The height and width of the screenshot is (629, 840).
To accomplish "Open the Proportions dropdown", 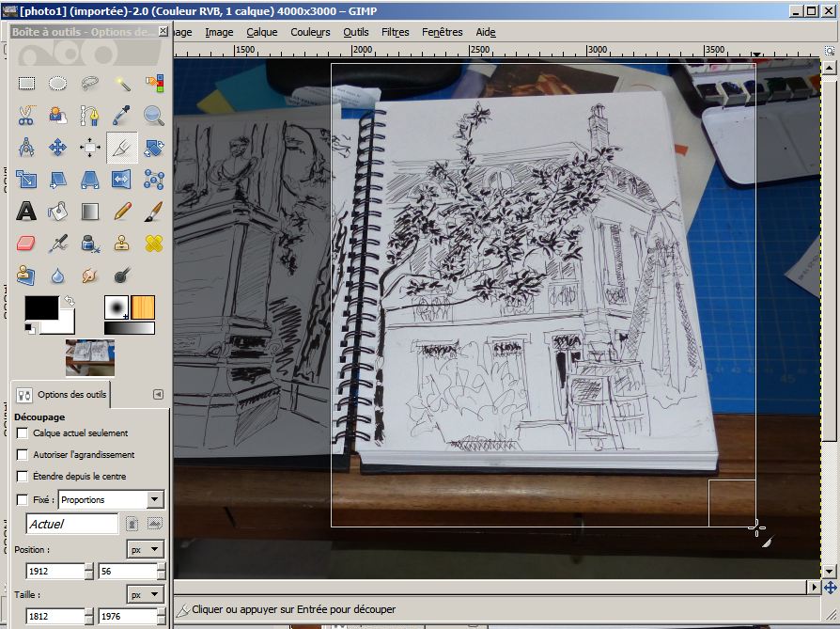I will click(111, 500).
